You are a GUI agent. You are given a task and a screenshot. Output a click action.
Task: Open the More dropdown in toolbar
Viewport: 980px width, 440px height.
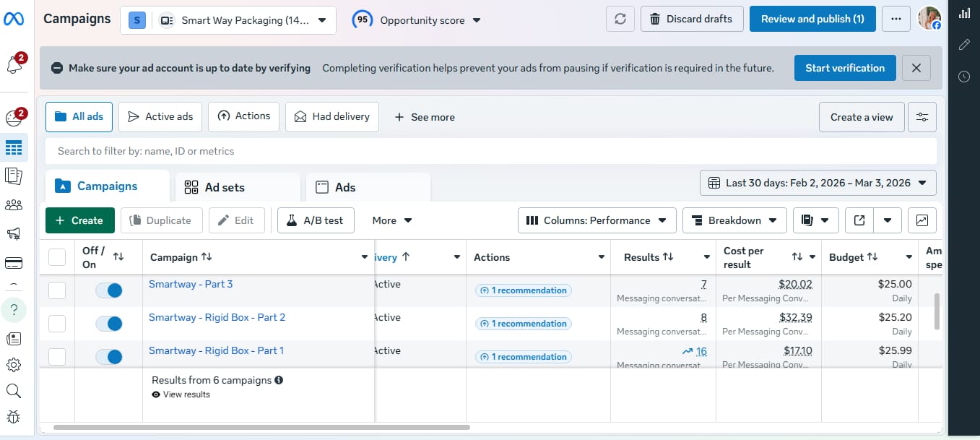(x=392, y=220)
